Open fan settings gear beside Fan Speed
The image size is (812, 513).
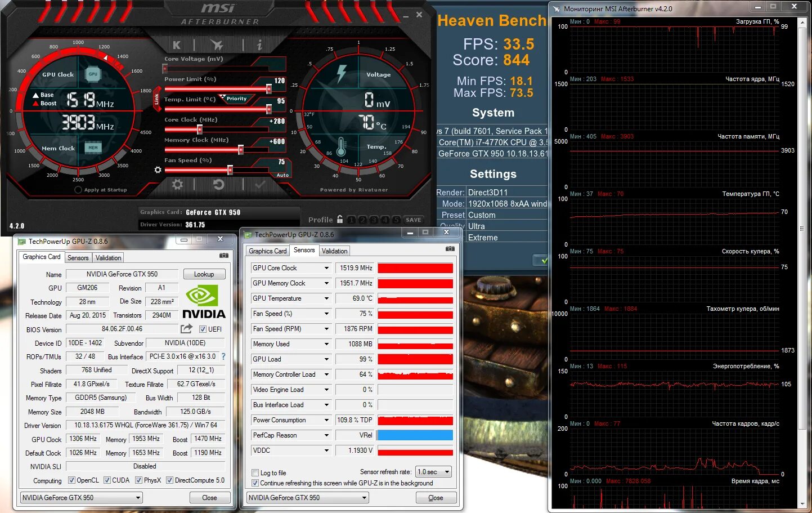click(158, 169)
